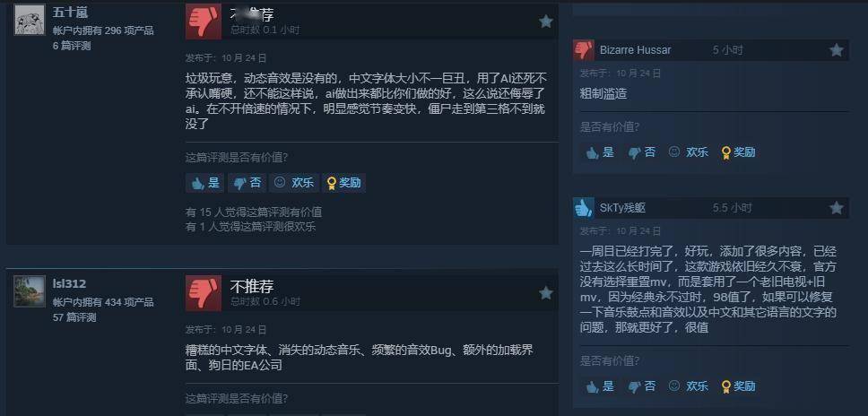The height and width of the screenshot is (416, 868).
Task: Click thumbs-down icon beside Bizarre Hussar
Action: point(584,50)
